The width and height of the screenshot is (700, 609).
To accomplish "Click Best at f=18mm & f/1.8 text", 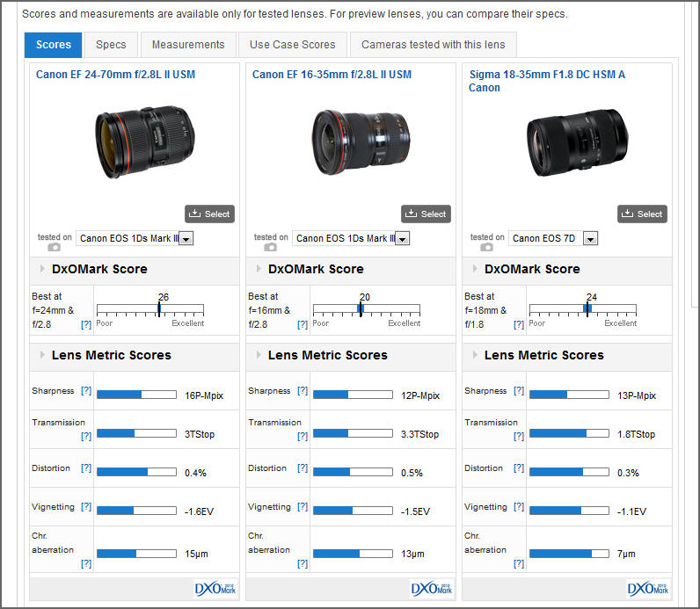I will point(485,310).
